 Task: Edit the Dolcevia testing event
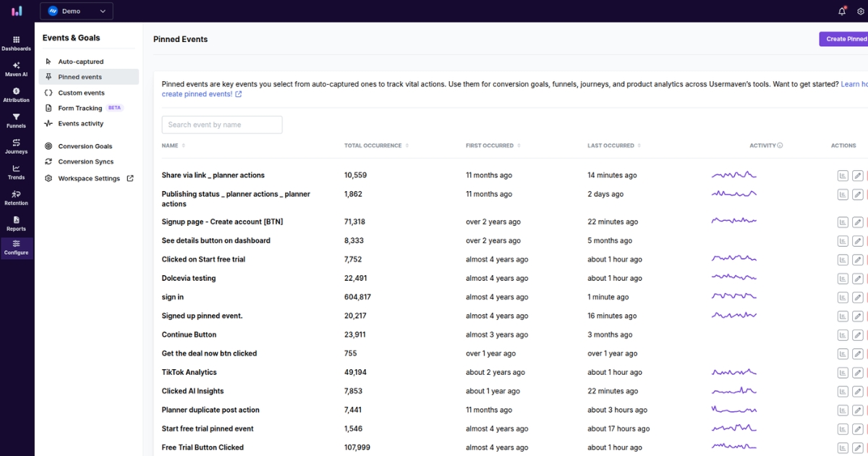coord(857,278)
